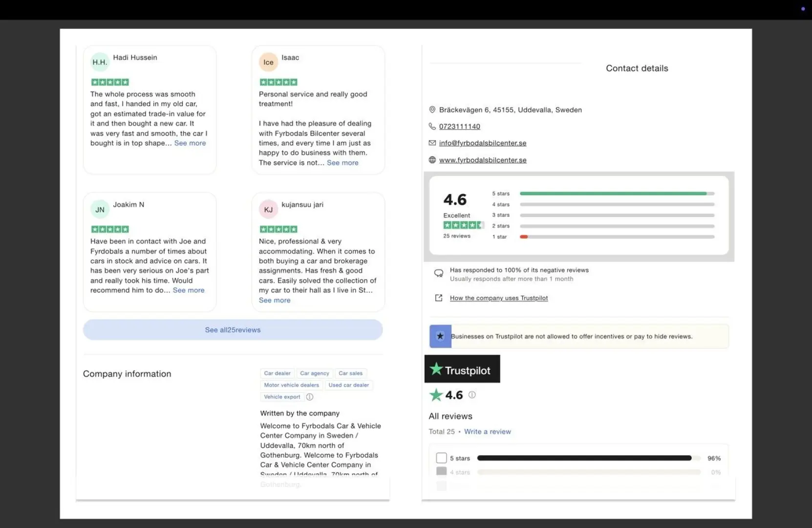Viewport: 812px width, 528px height.
Task: Expand Isaac's review with See more
Action: pos(342,163)
